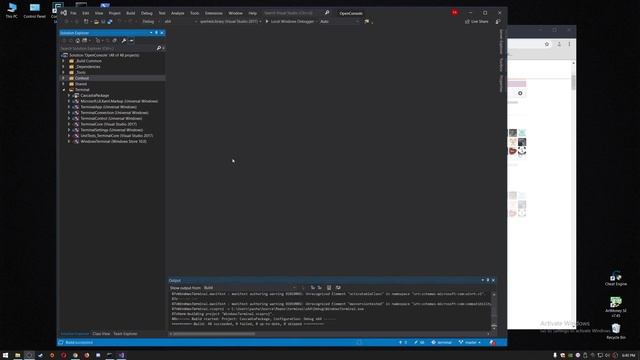Click the feedback icon beside Live Share
The image size is (640, 360).
point(498,21)
